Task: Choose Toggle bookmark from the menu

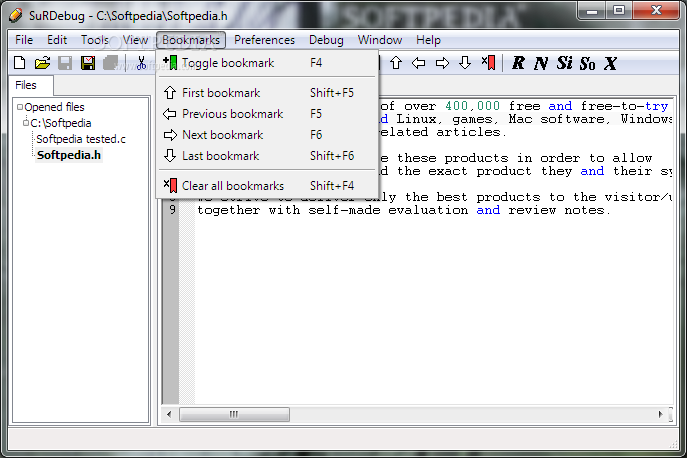Action: pos(267,63)
